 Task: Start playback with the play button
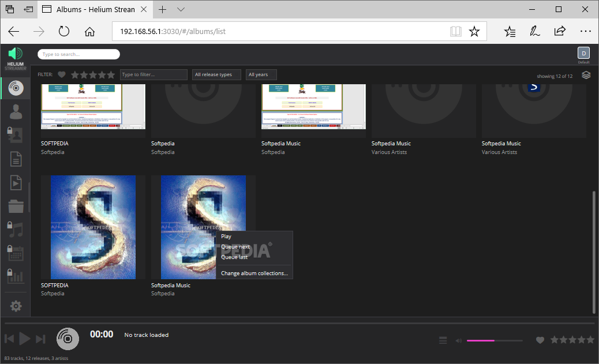[x=25, y=339]
